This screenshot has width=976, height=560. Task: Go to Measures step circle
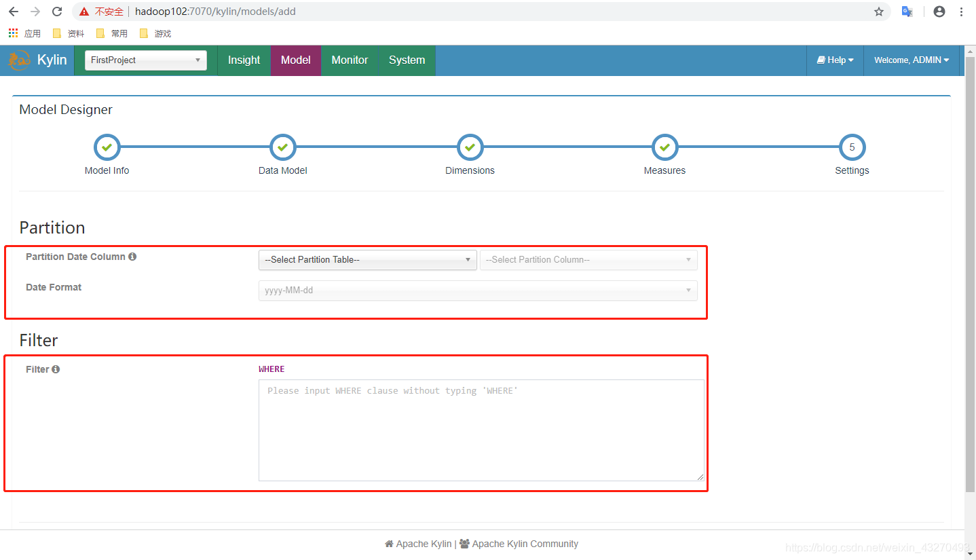[665, 147]
